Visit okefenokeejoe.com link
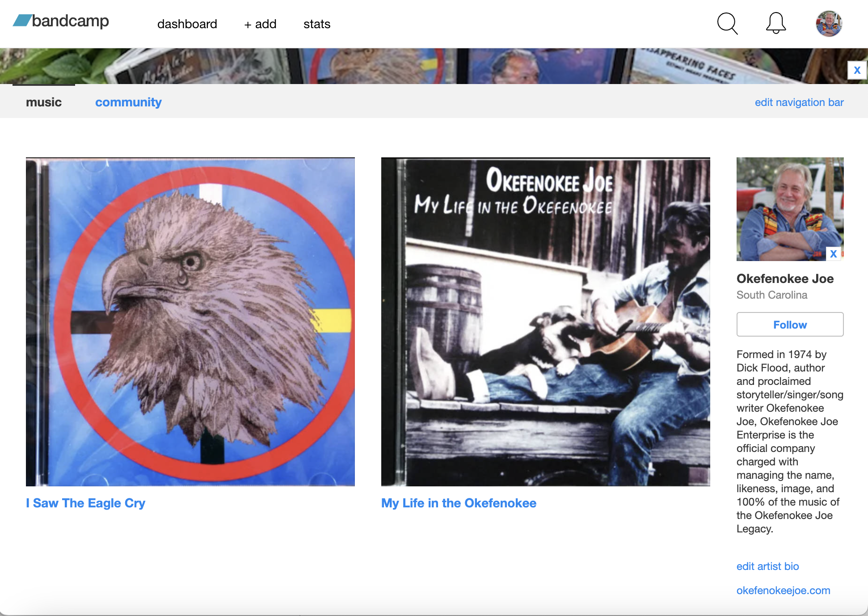 pyautogui.click(x=784, y=591)
